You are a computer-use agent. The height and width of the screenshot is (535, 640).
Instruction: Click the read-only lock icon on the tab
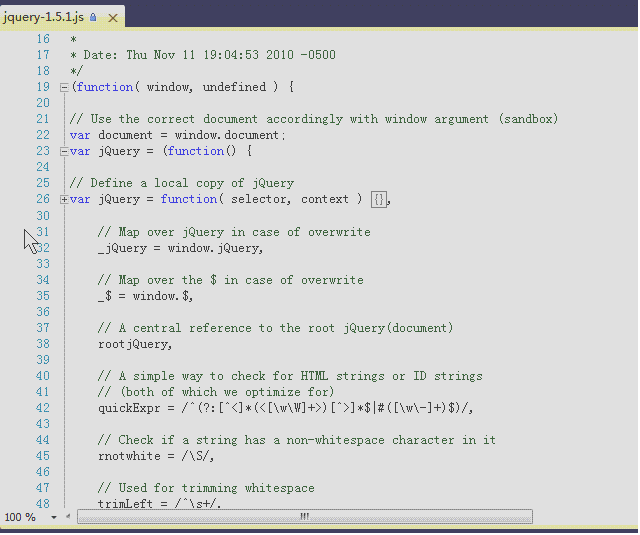(x=93, y=17)
